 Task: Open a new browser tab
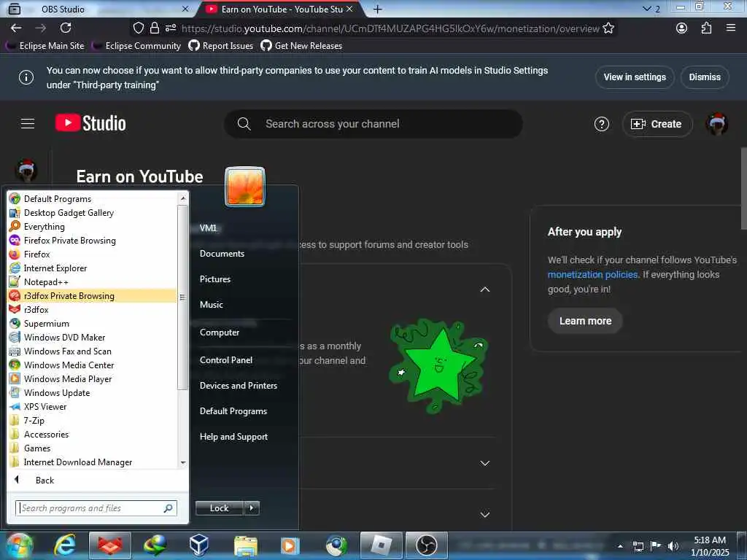tap(377, 9)
